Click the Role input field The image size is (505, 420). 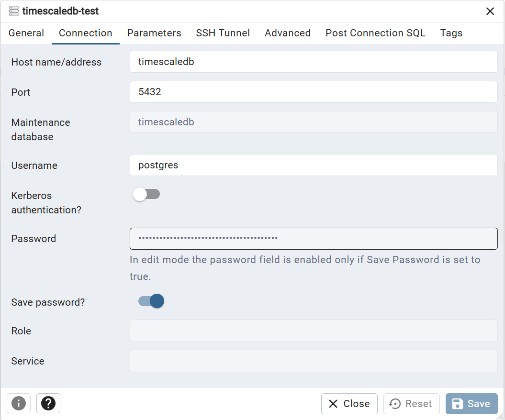pyautogui.click(x=314, y=331)
